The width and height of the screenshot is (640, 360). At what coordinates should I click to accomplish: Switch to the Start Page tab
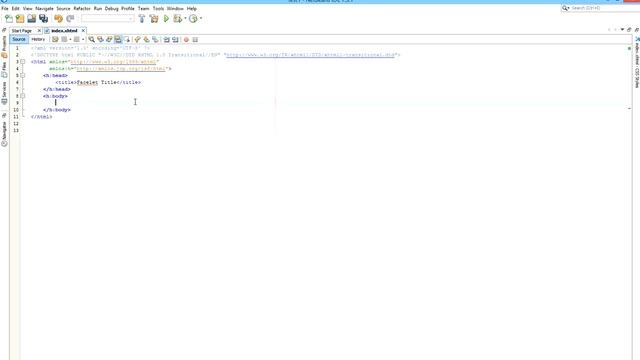tap(22, 31)
